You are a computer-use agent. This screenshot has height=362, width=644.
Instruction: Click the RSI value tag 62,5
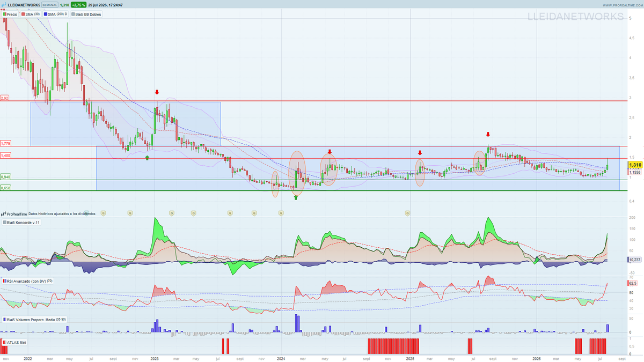632,283
